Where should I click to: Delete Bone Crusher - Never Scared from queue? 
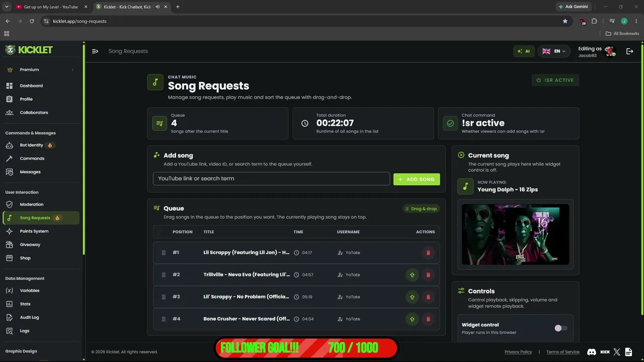pyautogui.click(x=428, y=319)
